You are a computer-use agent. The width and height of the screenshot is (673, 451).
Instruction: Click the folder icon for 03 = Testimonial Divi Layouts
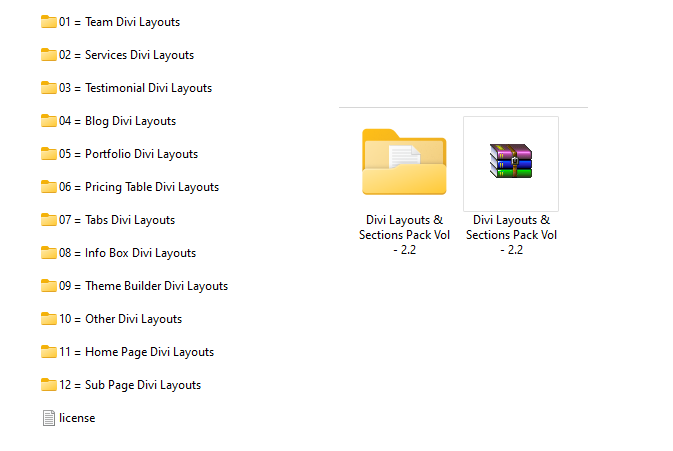click(x=49, y=88)
